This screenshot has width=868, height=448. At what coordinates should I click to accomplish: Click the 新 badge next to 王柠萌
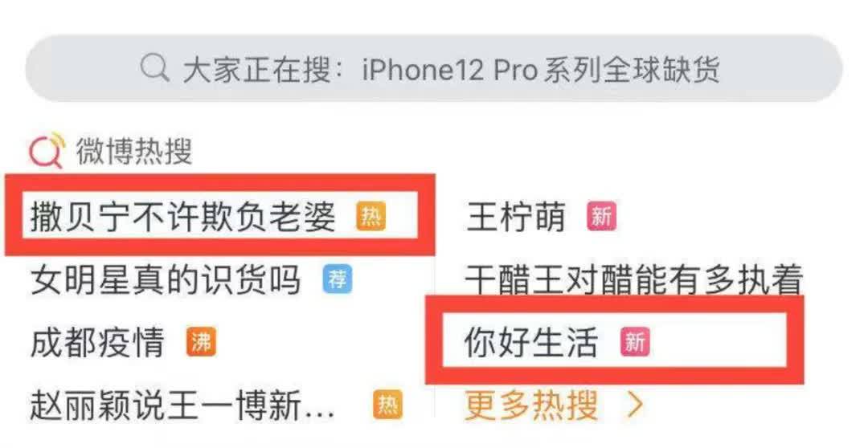[601, 216]
